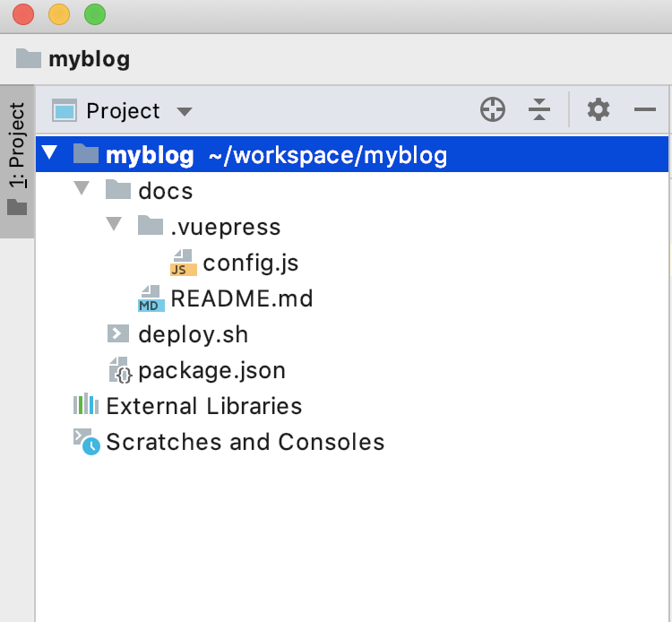Click the External Libraries bars icon

[86, 404]
